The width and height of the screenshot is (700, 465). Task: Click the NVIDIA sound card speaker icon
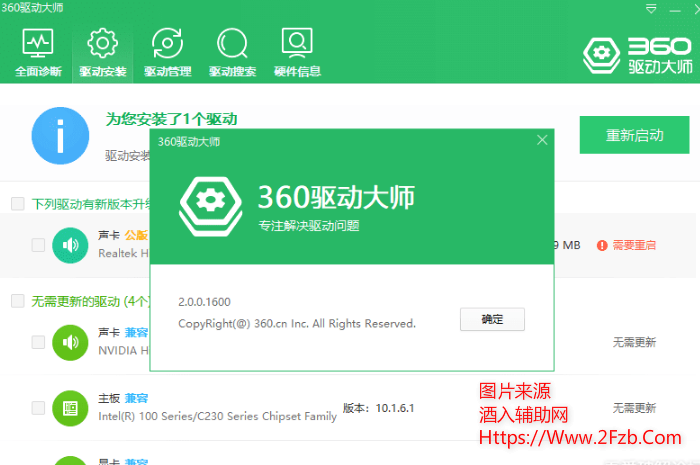click(70, 342)
